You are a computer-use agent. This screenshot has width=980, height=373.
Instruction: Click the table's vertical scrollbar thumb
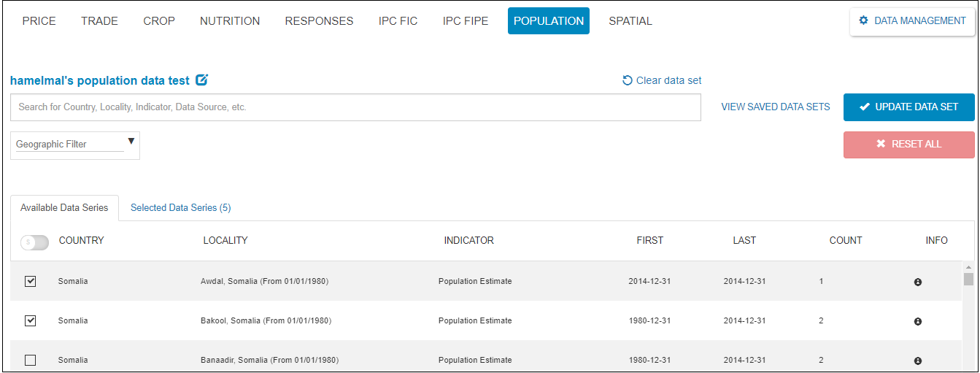click(968, 279)
